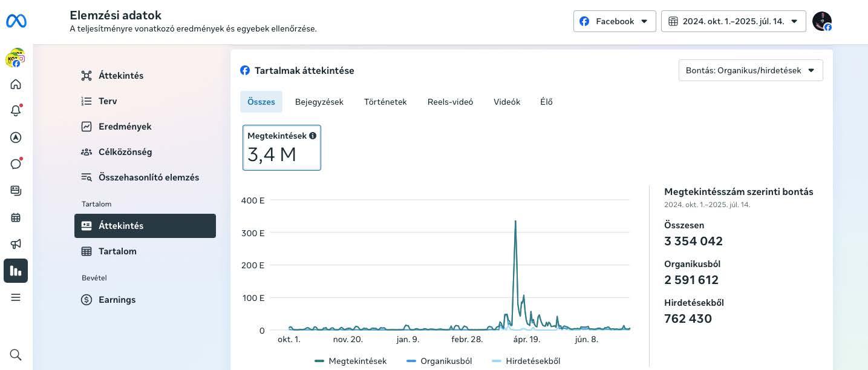
Task: Expand the Bontás: Organikus/hirdetések dropdown
Action: 750,70
